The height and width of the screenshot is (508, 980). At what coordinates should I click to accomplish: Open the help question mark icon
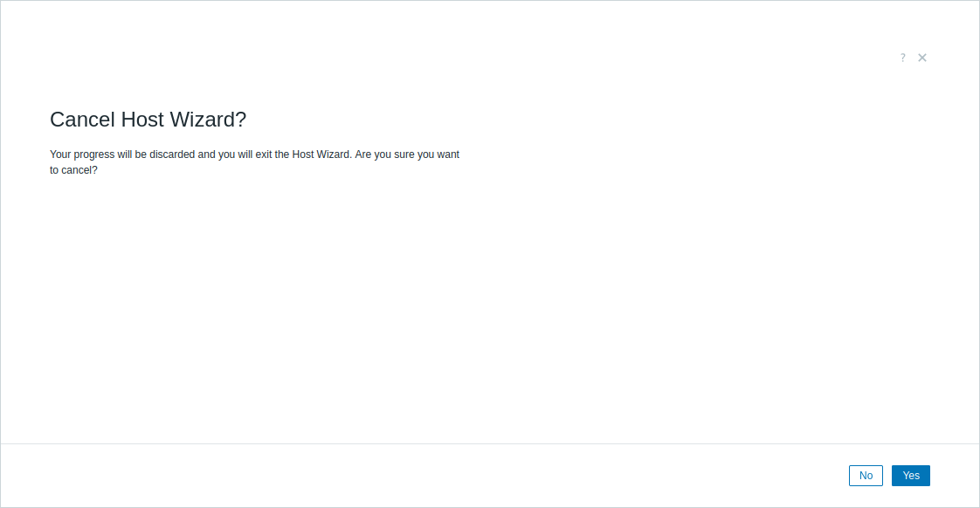(x=903, y=58)
